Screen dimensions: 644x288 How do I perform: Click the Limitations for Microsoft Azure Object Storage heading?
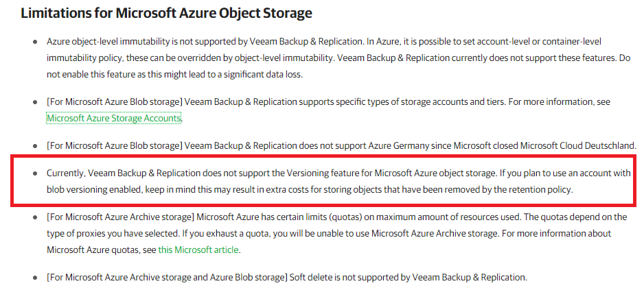click(166, 13)
